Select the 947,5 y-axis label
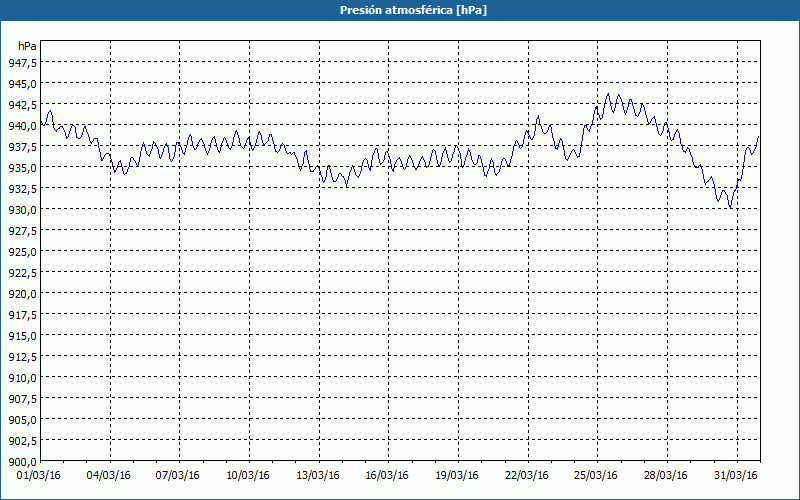 (x=22, y=62)
